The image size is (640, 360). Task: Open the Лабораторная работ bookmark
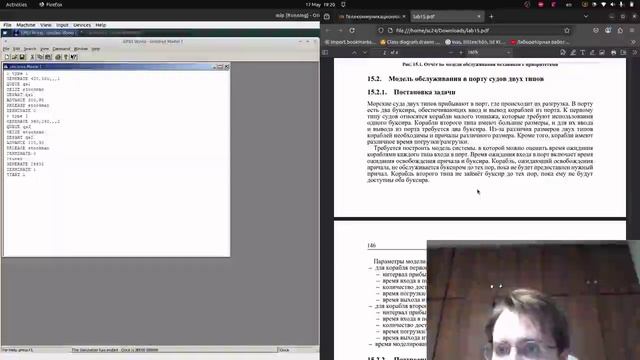(540, 42)
